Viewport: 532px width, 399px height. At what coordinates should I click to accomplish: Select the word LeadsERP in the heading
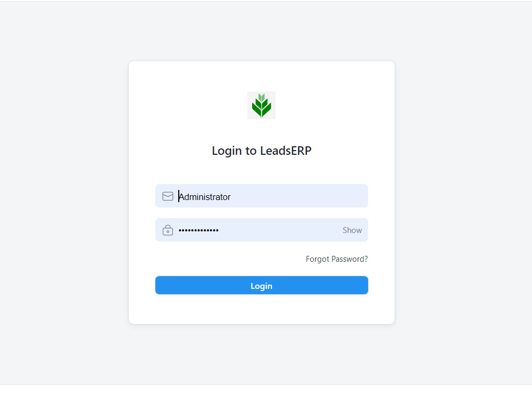pos(286,151)
